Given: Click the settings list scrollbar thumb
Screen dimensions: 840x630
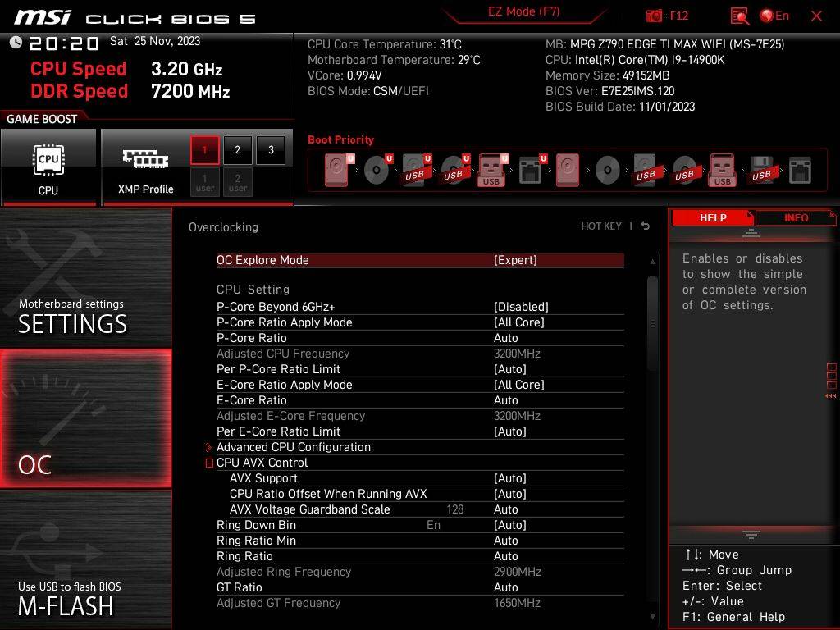Looking at the screenshot, I should pyautogui.click(x=652, y=323).
